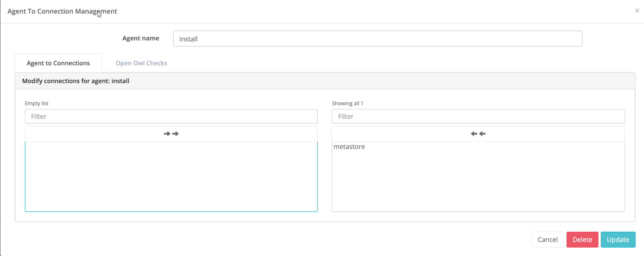
Task: Switch to the Open Owl Checks tab
Action: point(141,63)
